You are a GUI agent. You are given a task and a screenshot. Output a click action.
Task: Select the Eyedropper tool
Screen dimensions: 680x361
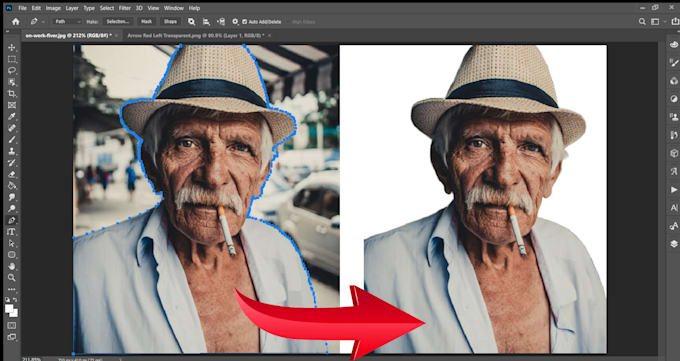(x=12, y=116)
